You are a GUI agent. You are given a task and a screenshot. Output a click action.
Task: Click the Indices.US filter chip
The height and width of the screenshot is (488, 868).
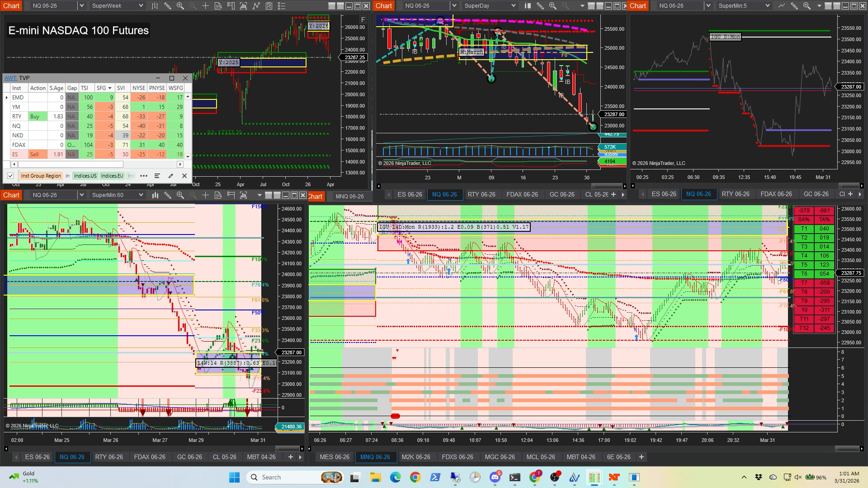[85, 176]
